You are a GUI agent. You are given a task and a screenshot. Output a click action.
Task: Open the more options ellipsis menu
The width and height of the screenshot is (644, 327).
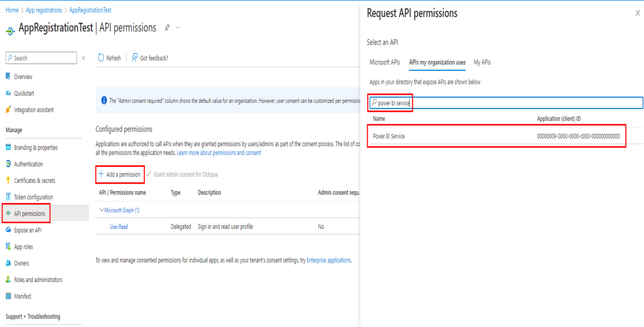tap(178, 28)
